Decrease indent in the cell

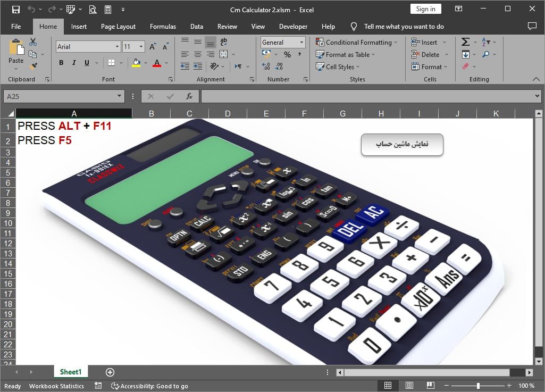pyautogui.click(x=185, y=66)
